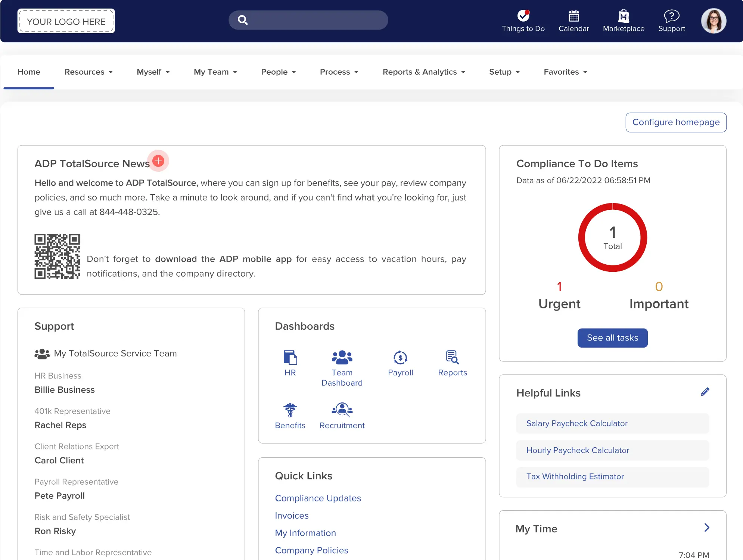Open the Benefits dashboard icon
This screenshot has width=743, height=560.
pos(290,410)
